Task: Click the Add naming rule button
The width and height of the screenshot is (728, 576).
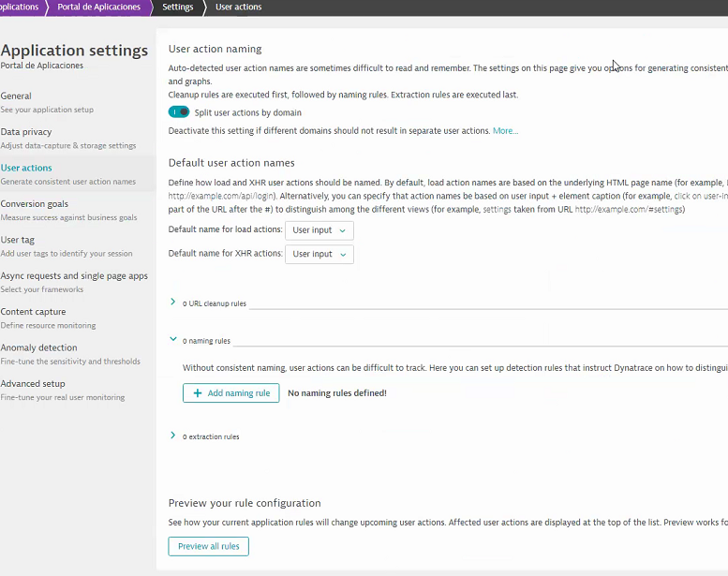Action: (230, 393)
